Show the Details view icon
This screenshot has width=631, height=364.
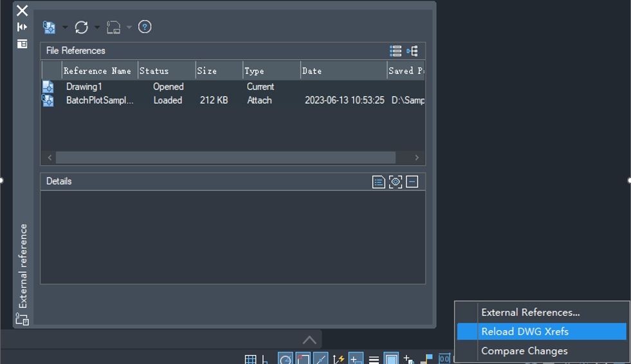[x=379, y=182]
